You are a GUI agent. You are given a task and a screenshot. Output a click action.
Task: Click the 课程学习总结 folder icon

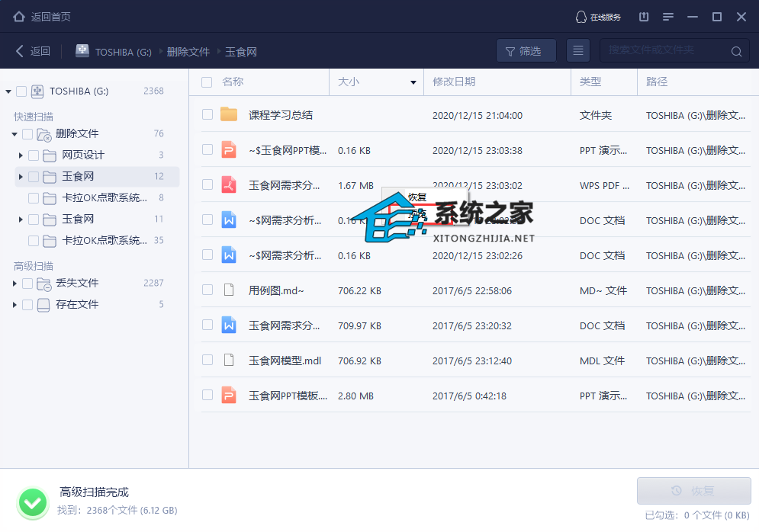229,115
